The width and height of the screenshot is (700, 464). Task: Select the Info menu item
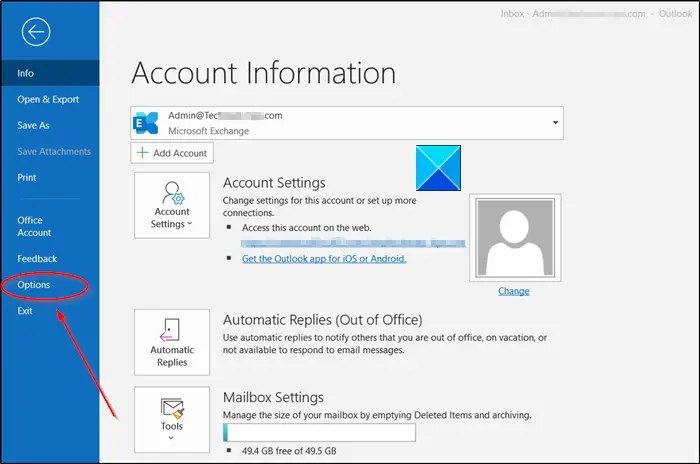coord(50,73)
